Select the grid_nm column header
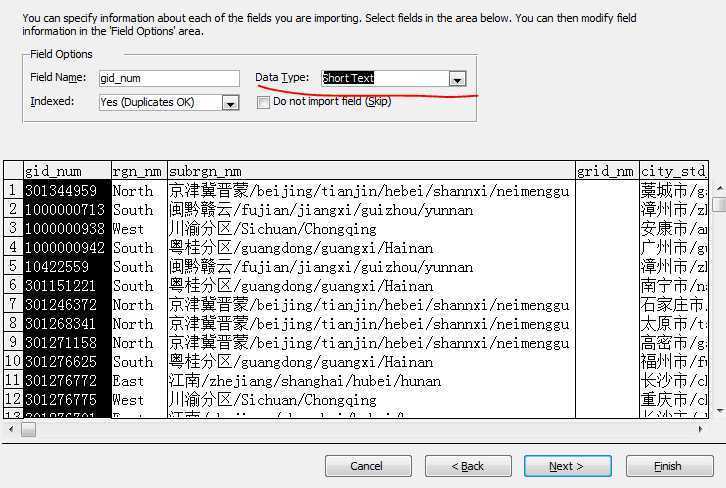The height and width of the screenshot is (488, 726). (x=607, y=171)
